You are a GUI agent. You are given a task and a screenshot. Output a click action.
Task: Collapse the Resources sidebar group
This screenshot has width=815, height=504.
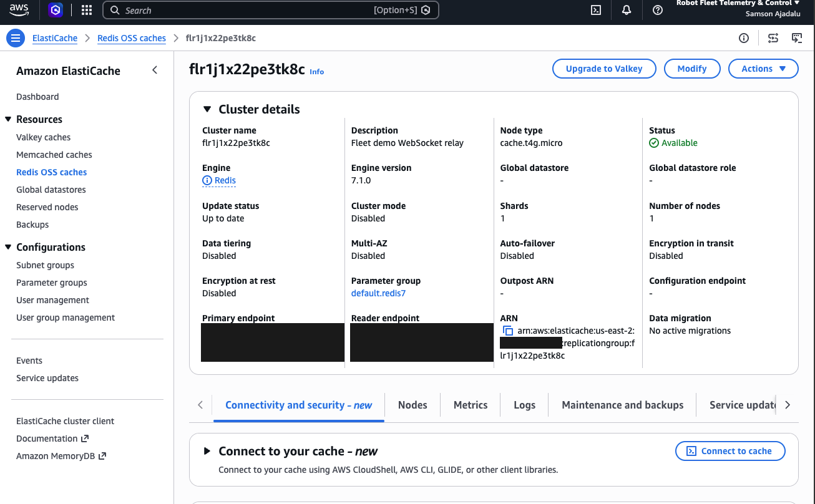(x=8, y=119)
